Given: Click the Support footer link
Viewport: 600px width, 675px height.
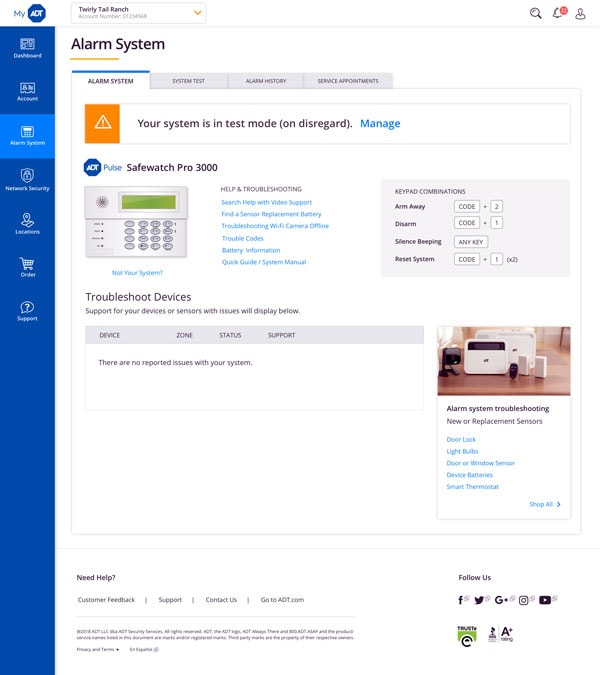Looking at the screenshot, I should click(170, 600).
